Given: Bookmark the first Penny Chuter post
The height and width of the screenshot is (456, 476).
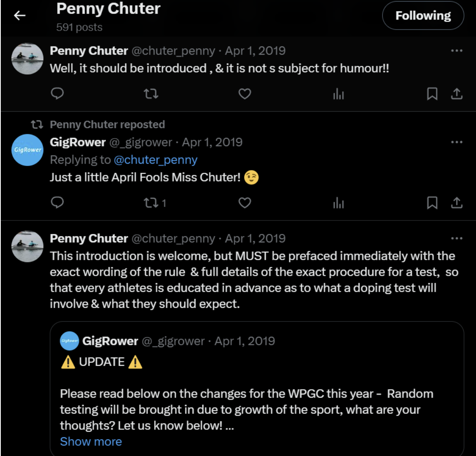Looking at the screenshot, I should (432, 93).
